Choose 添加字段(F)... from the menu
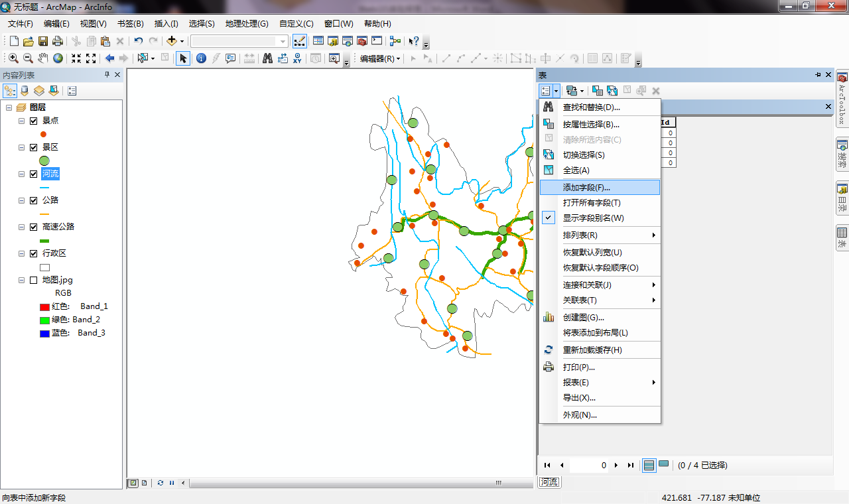This screenshot has height=504, width=849. coord(600,188)
